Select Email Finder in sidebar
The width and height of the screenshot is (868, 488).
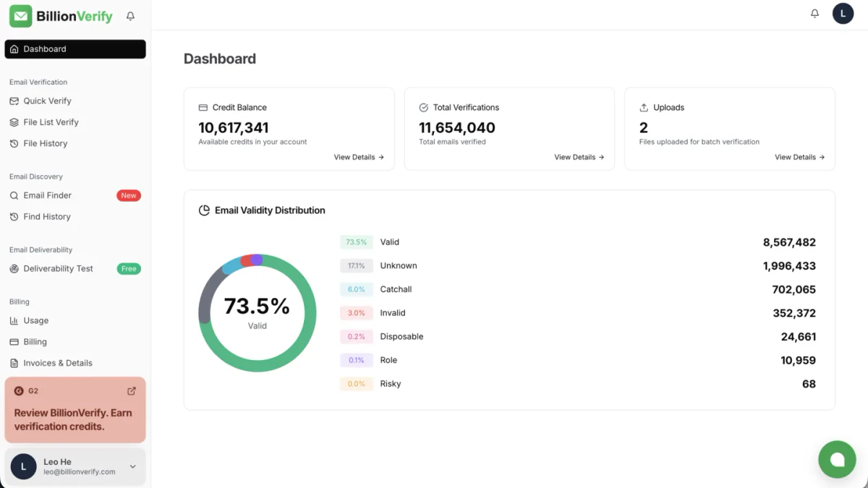pos(75,195)
